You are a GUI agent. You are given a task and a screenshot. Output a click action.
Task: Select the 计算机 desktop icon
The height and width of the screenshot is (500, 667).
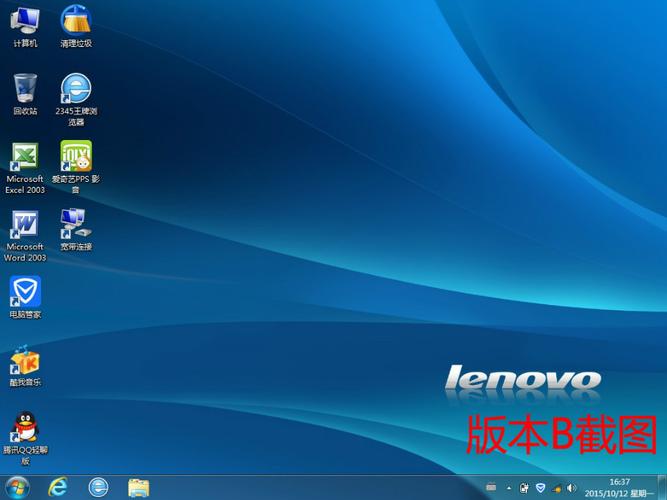pos(25,26)
